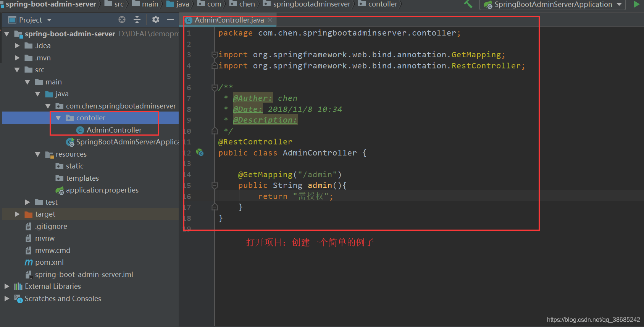Expand Scratches and Consoles node
Viewport: 644px width, 327px height.
click(7, 299)
